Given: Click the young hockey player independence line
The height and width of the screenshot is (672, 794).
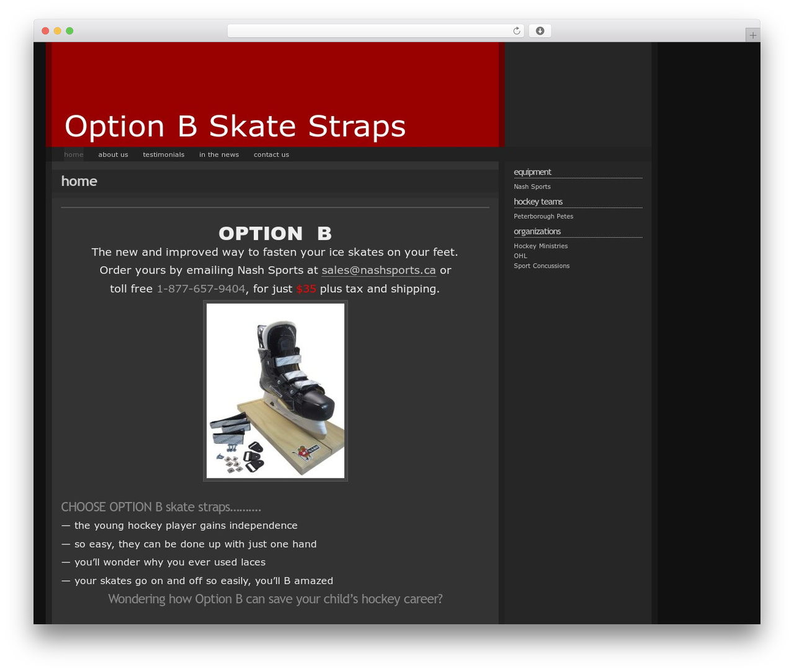Looking at the screenshot, I should point(179,526).
